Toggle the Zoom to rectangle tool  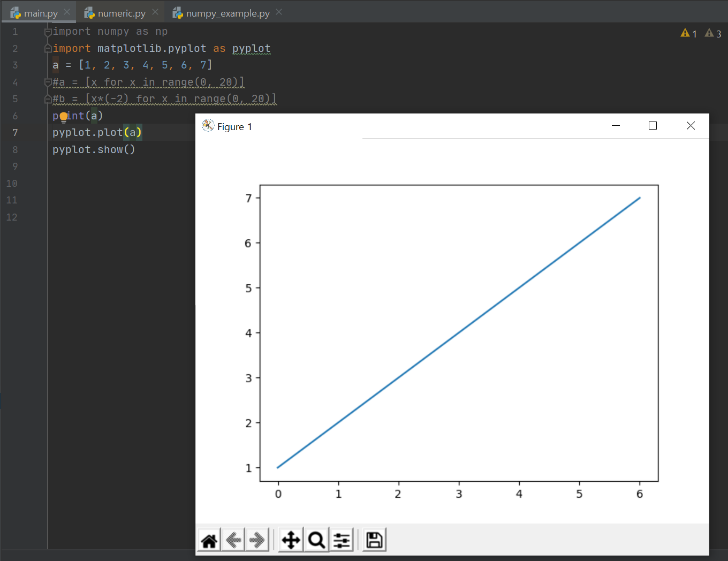point(316,541)
